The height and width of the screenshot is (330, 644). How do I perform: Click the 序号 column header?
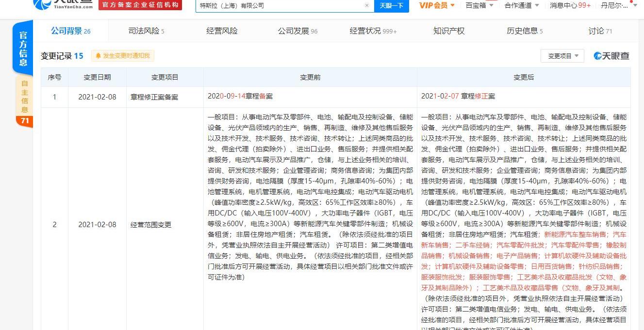click(54, 77)
